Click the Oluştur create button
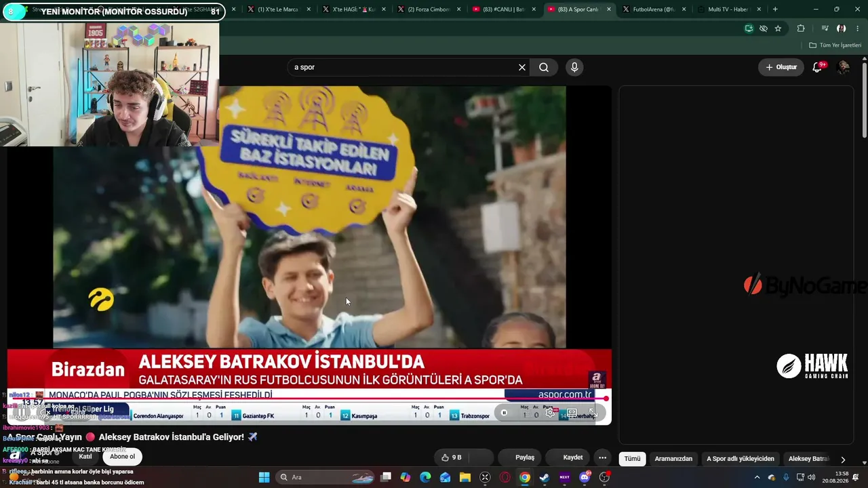Screen dimensions: 868x488 click(781, 67)
